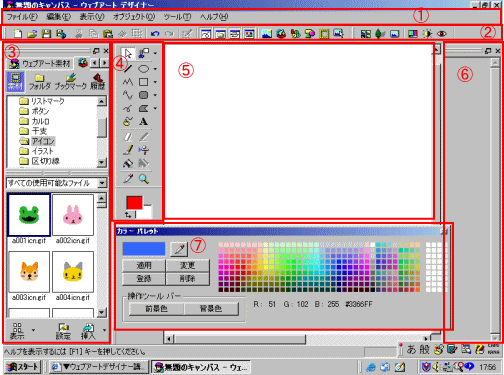The width and height of the screenshot is (504, 375).
Task: Pick the ellipse shape tool
Action: [144, 69]
